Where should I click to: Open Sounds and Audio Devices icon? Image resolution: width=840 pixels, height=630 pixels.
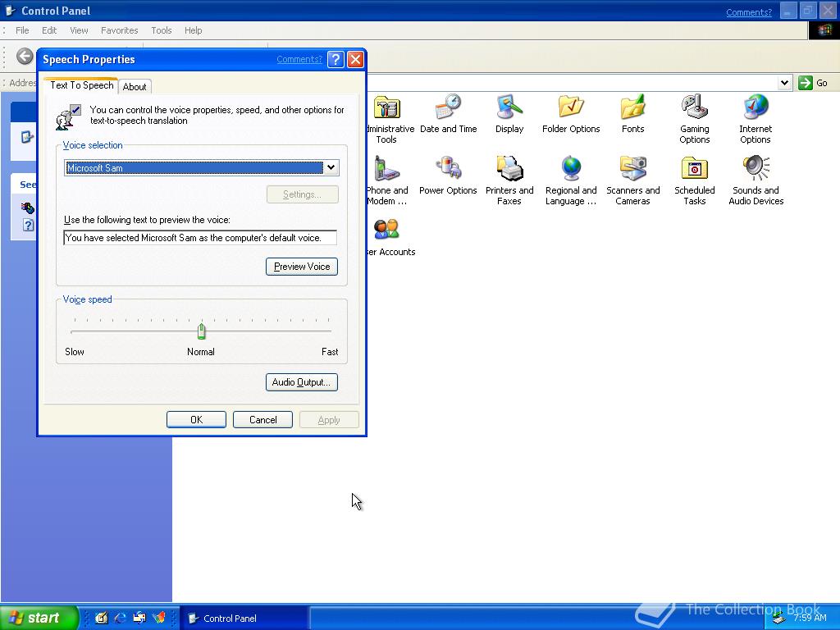point(756,169)
